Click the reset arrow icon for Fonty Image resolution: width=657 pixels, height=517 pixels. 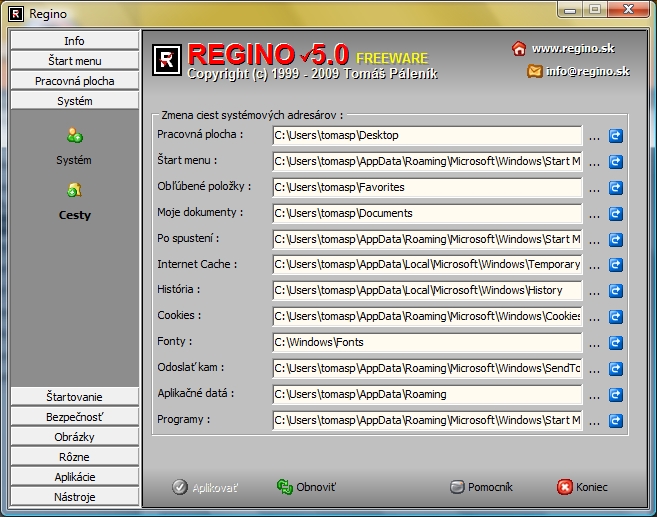[x=616, y=343]
